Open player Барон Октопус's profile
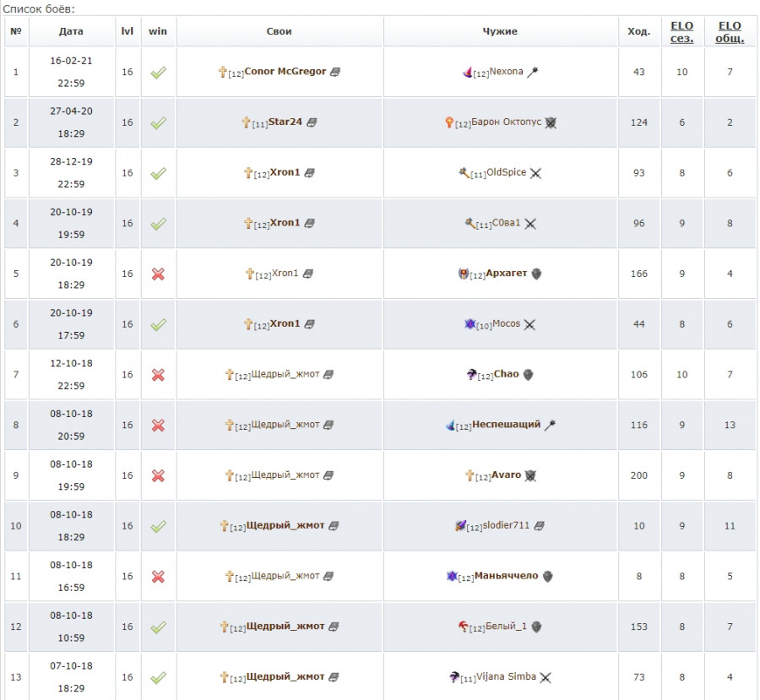The height and width of the screenshot is (700, 760). 506,122
